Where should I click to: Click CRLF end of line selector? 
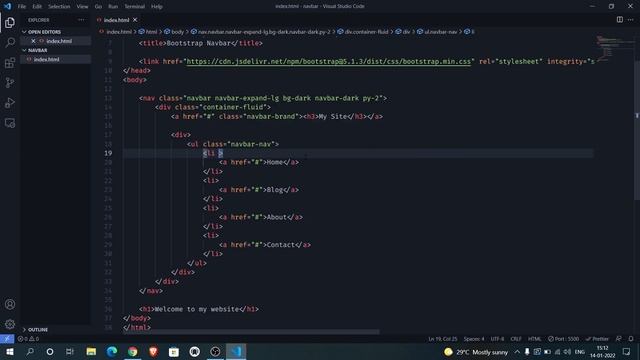(x=516, y=339)
